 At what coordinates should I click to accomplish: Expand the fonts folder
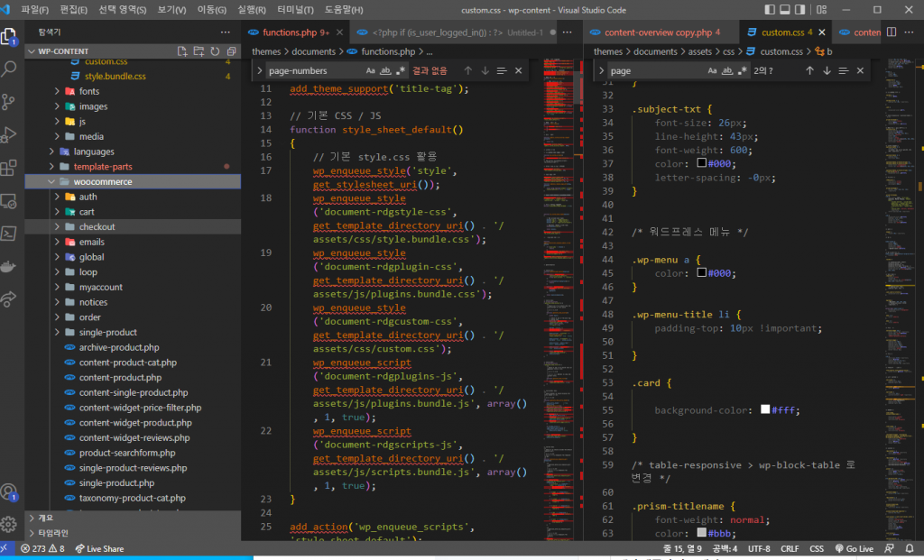[x=57, y=91]
